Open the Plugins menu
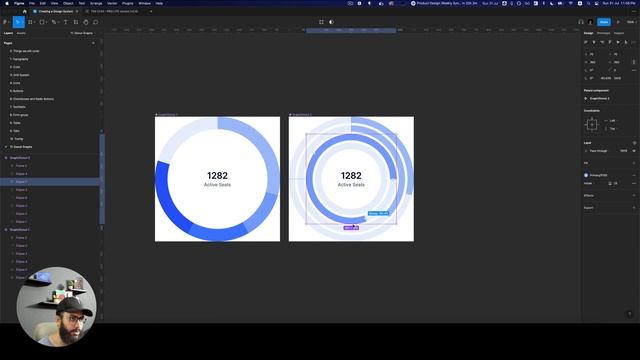The height and width of the screenshot is (360, 640). tap(128, 3)
